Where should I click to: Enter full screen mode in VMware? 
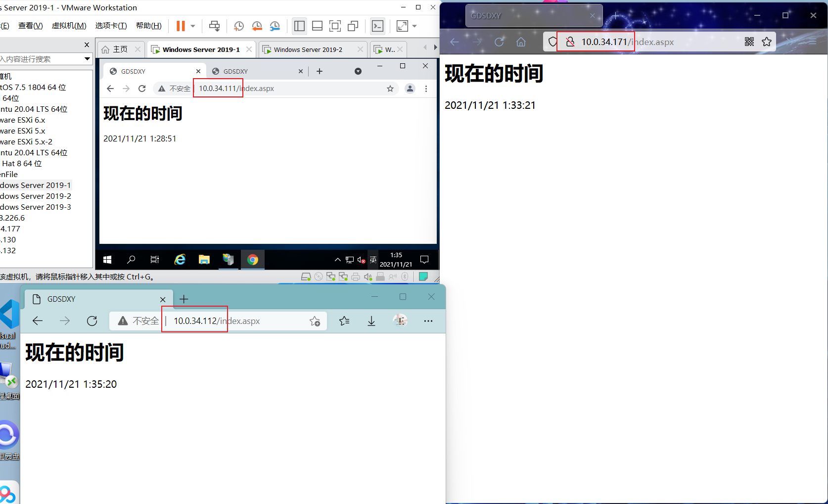click(335, 26)
